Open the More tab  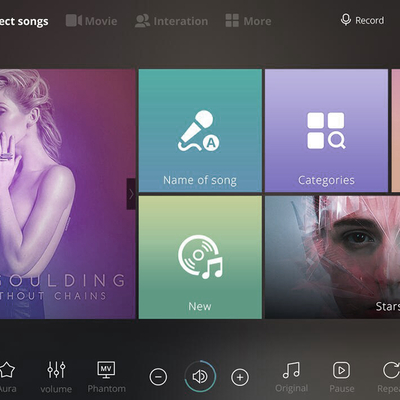(248, 21)
